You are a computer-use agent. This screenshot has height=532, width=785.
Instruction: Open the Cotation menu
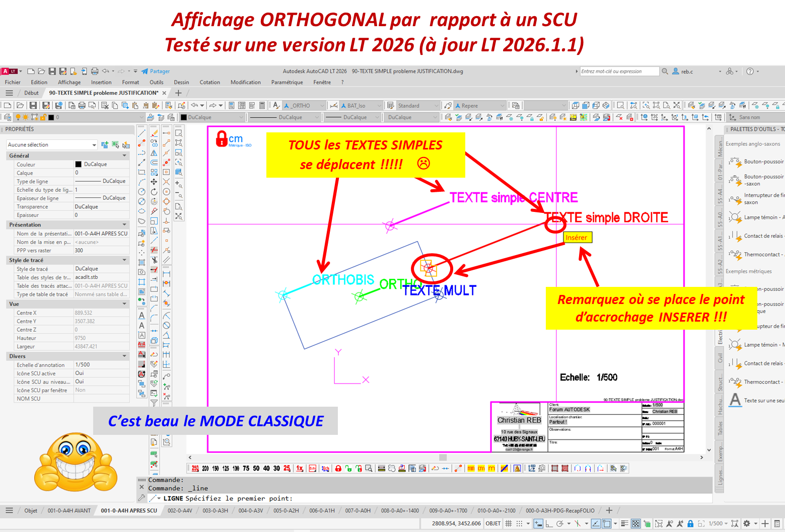pyautogui.click(x=209, y=83)
